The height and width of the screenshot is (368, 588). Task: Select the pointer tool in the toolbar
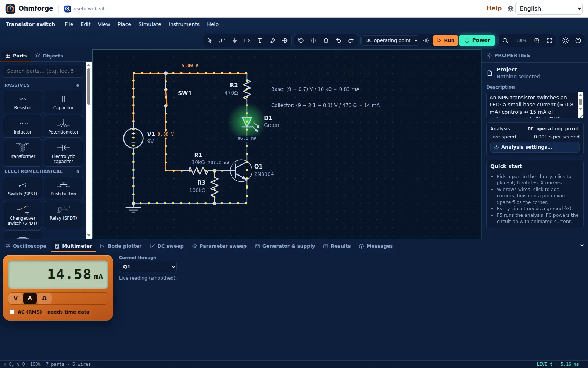pyautogui.click(x=209, y=40)
